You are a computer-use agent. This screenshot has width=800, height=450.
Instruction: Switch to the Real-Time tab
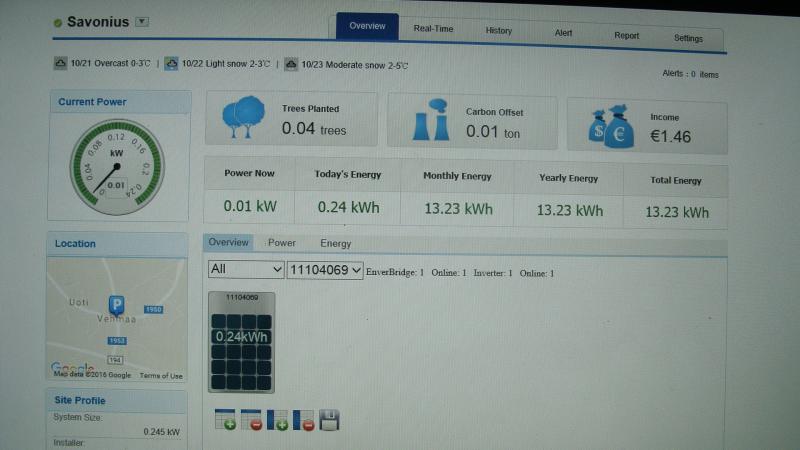(x=433, y=29)
